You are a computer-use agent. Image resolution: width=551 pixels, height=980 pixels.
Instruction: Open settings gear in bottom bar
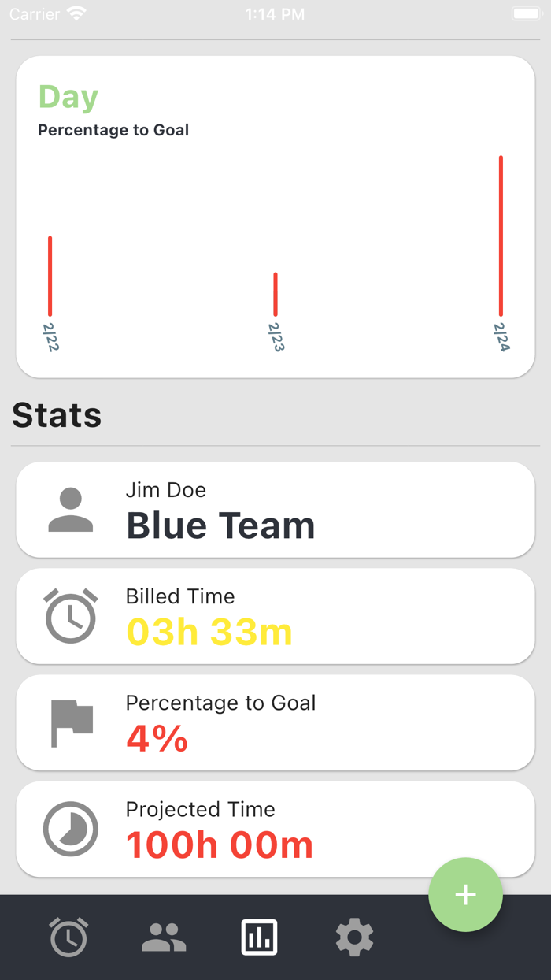click(x=354, y=937)
